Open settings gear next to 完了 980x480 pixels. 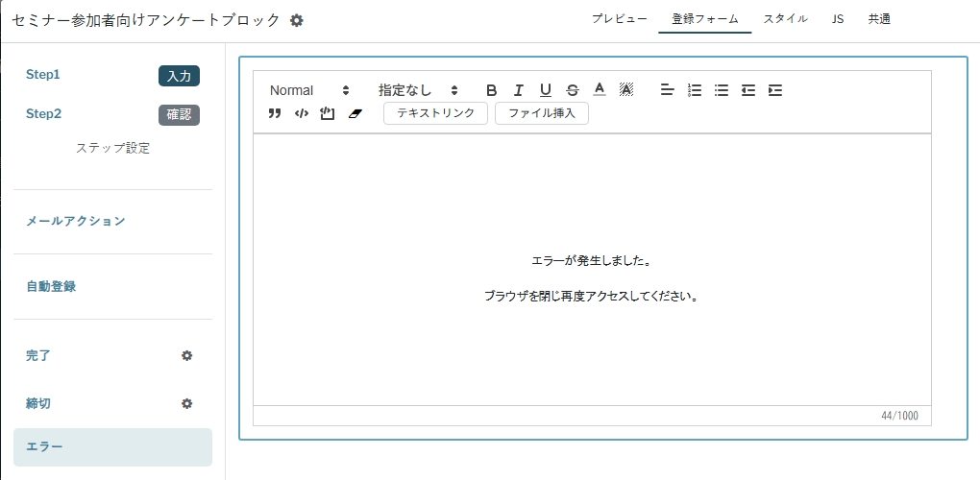[x=187, y=355]
